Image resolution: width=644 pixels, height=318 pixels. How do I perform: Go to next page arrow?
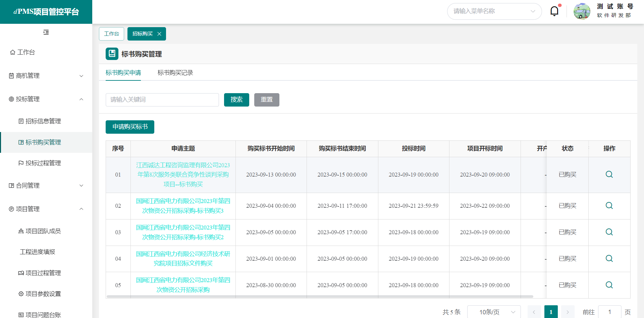point(568,312)
